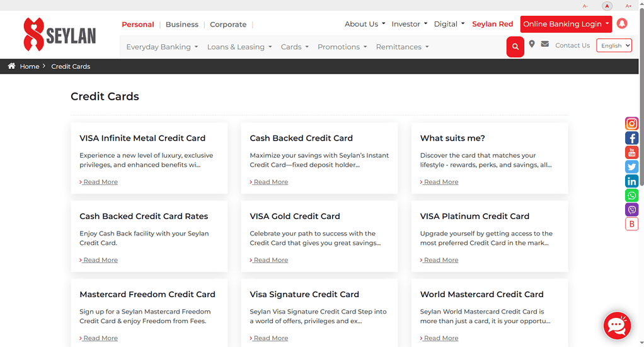Click the Seylan logo
The image size is (644, 347).
click(x=60, y=35)
